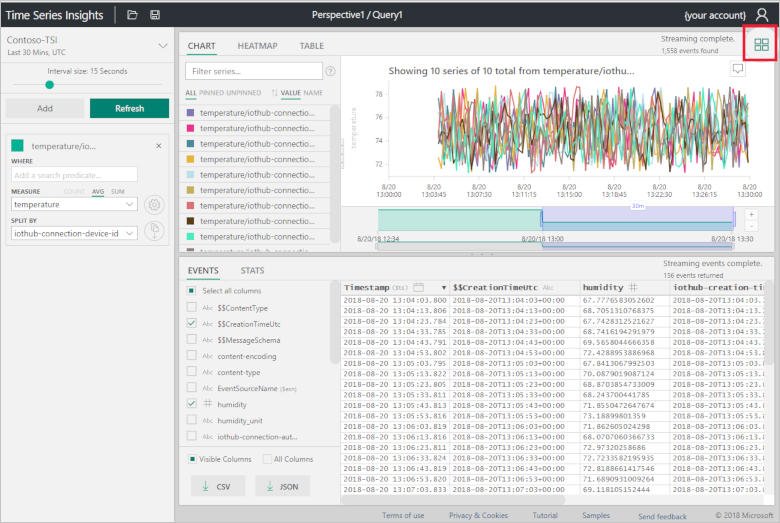This screenshot has height=523, width=780.
Task: Click the Add query button
Action: [45, 108]
